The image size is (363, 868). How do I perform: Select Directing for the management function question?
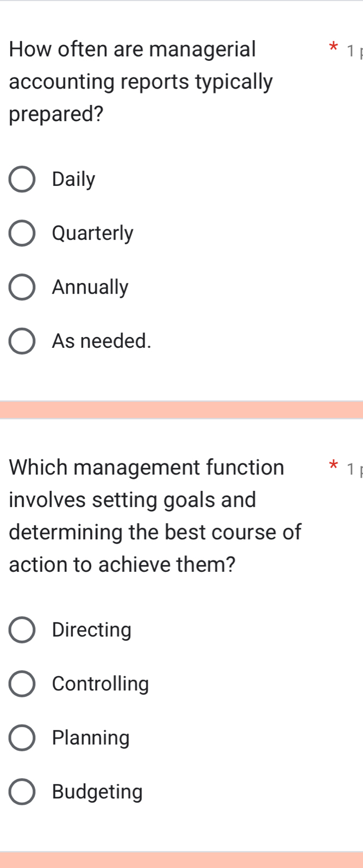tap(21, 630)
